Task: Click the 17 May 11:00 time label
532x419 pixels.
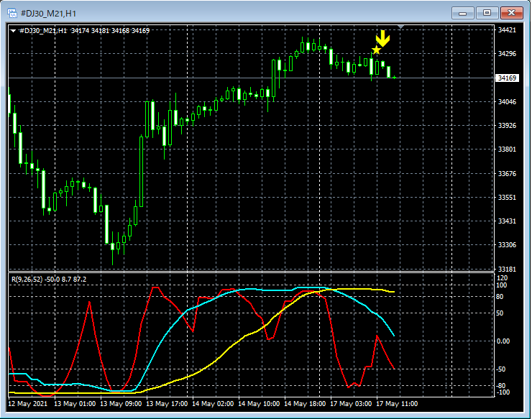Action: click(x=397, y=404)
